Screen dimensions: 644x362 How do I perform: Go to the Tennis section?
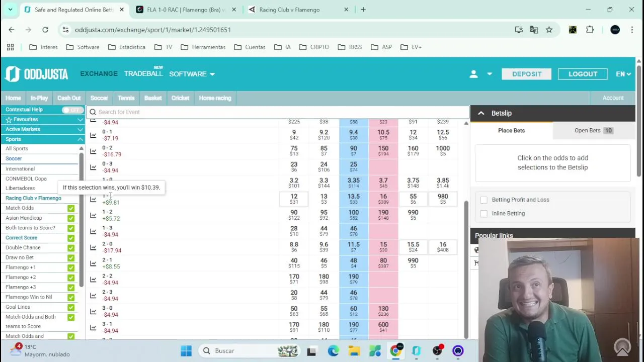click(126, 98)
